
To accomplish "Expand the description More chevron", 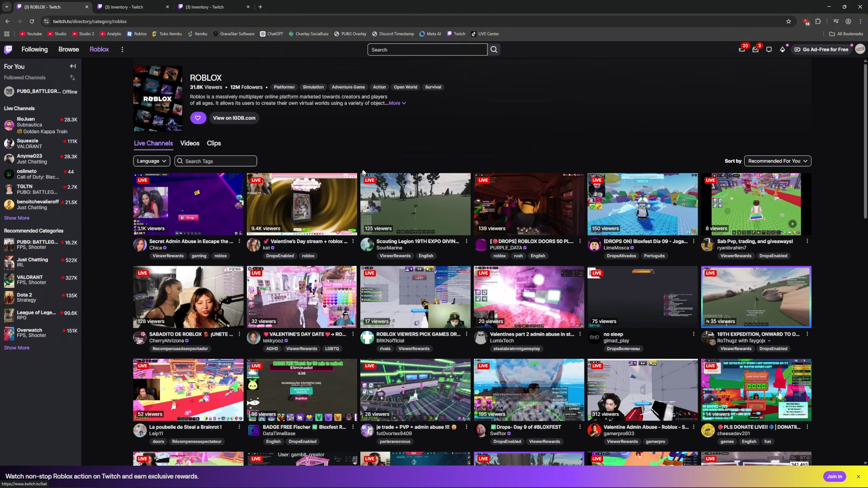I will [x=397, y=103].
